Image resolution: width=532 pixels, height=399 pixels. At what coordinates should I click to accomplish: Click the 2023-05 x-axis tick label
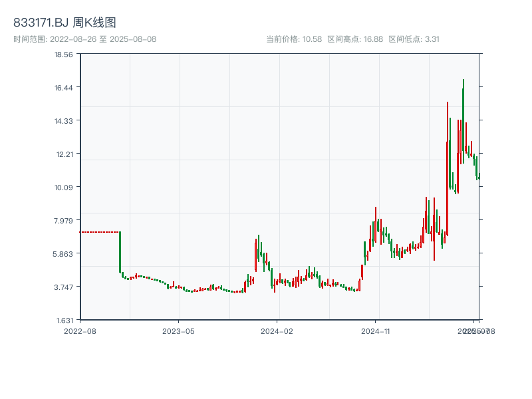177,331
